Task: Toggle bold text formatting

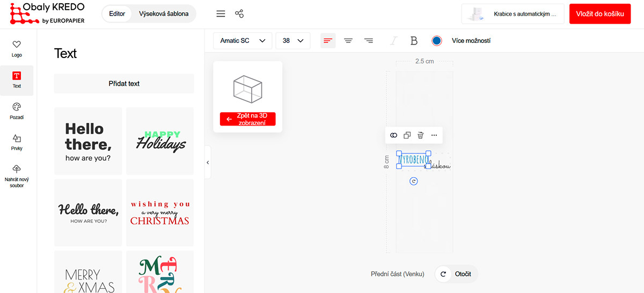Action: 414,41
